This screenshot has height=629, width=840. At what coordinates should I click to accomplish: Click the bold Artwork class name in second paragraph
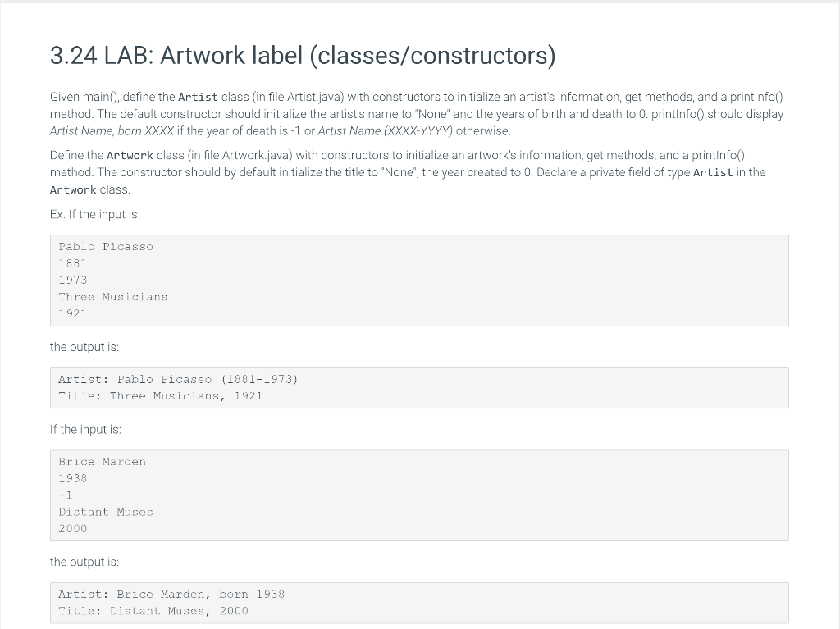click(x=130, y=155)
